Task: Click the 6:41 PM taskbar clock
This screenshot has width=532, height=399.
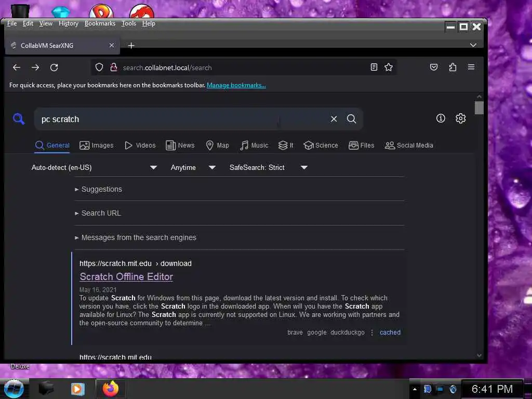Action: (x=492, y=389)
